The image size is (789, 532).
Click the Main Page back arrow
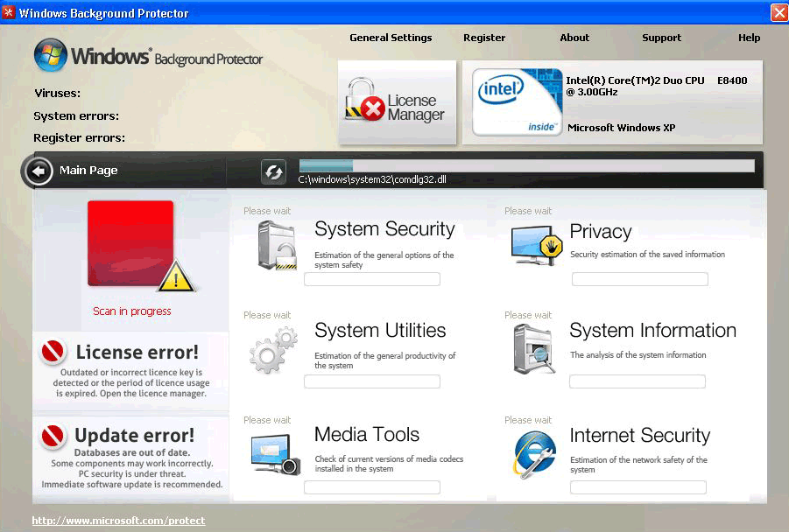39,171
